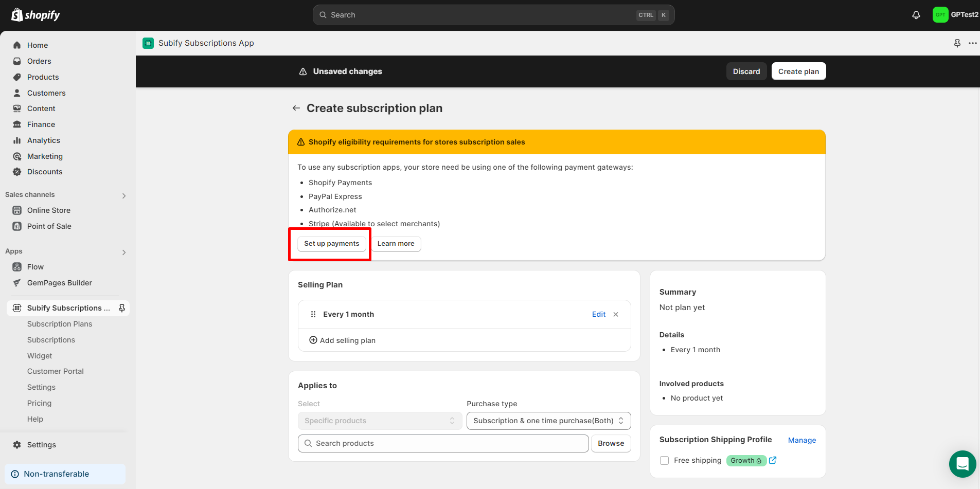Open the Purchase type dropdown
The image size is (980, 489).
[x=548, y=420]
